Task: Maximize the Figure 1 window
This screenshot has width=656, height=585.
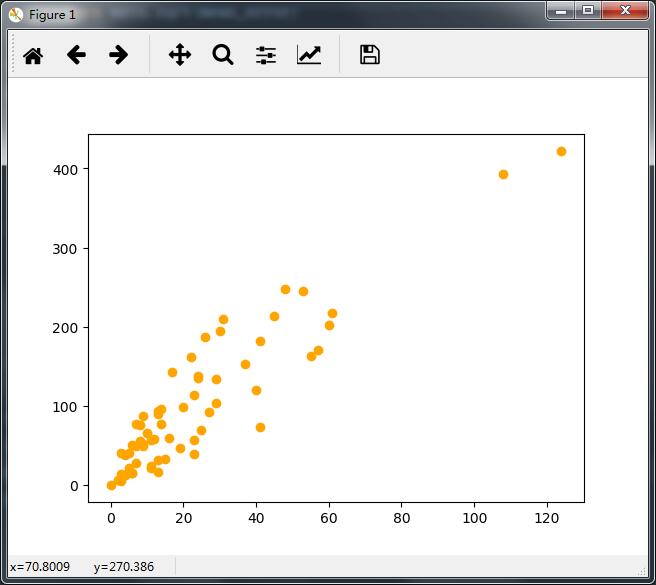Action: 588,11
